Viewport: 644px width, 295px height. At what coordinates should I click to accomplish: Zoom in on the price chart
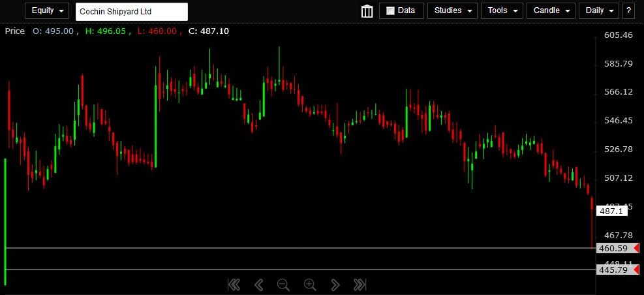point(310,285)
